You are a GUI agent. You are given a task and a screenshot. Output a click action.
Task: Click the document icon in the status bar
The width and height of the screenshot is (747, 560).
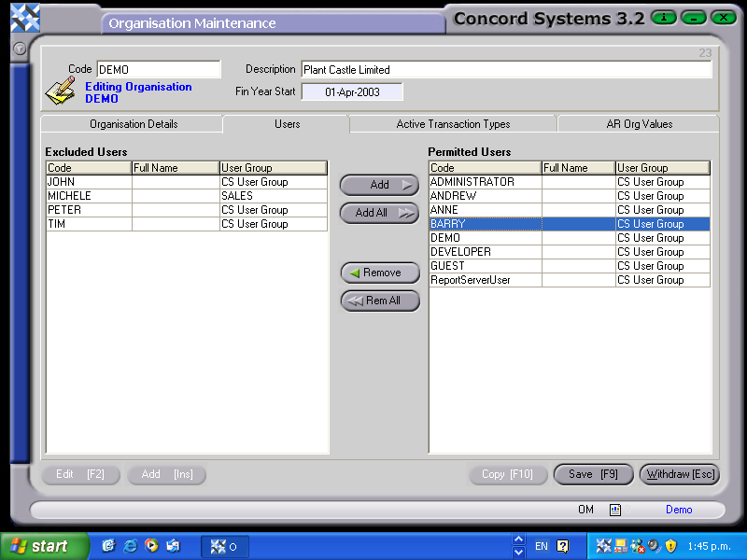[x=613, y=510]
